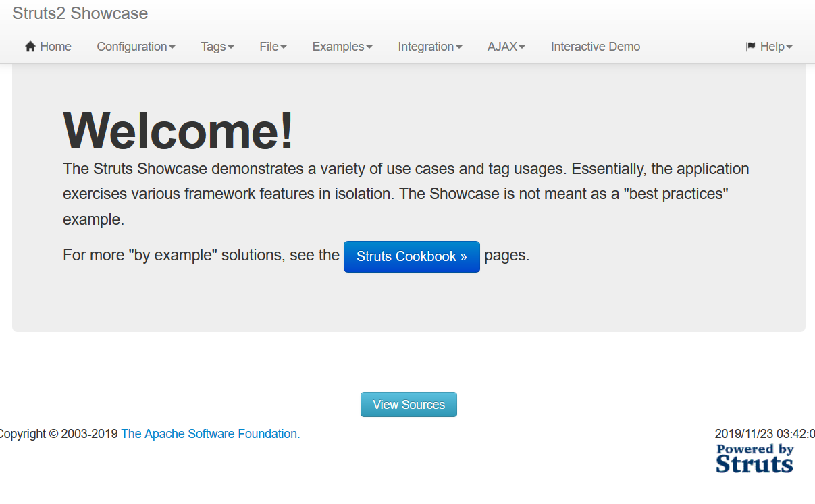Click the Powered by Struts logo
Viewport: 815px width, 504px height.
754,459
